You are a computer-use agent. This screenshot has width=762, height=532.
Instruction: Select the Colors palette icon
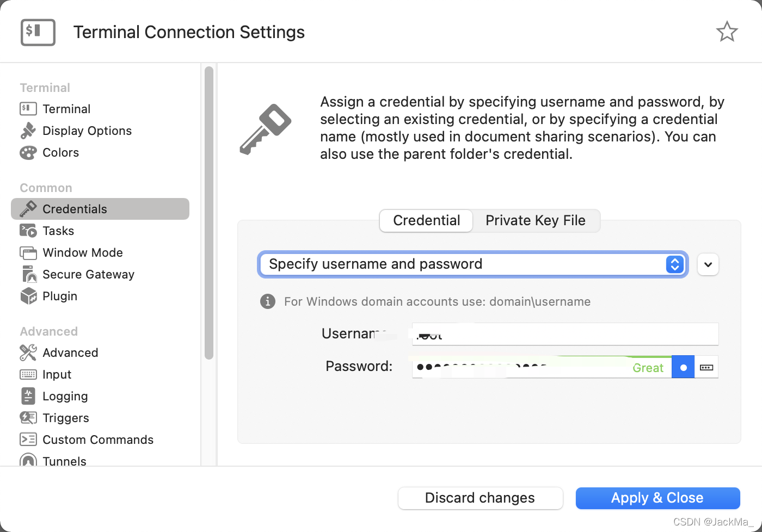click(x=28, y=153)
